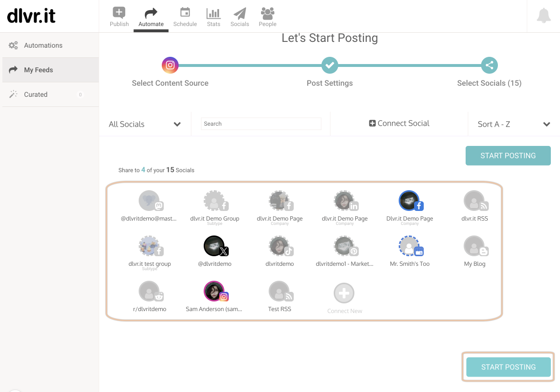Image resolution: width=560 pixels, height=392 pixels.
Task: Toggle the @dlvritdemo@mast... Mastodon account
Action: coord(149,201)
